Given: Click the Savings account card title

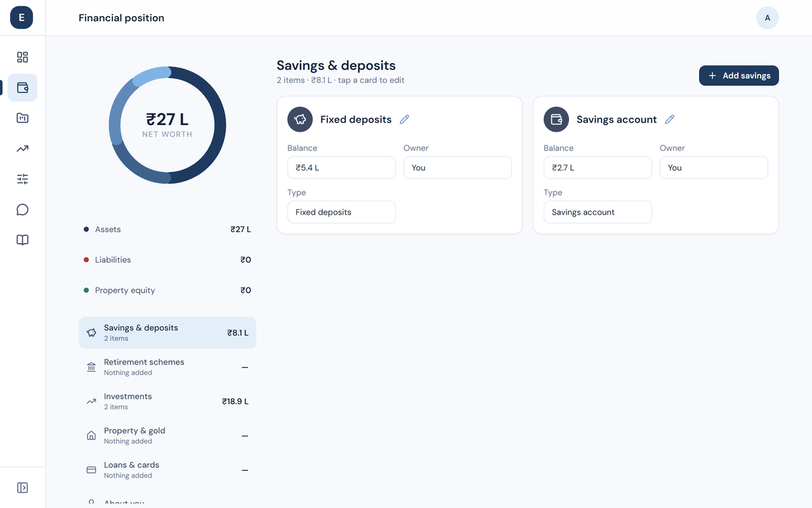Looking at the screenshot, I should (x=617, y=119).
